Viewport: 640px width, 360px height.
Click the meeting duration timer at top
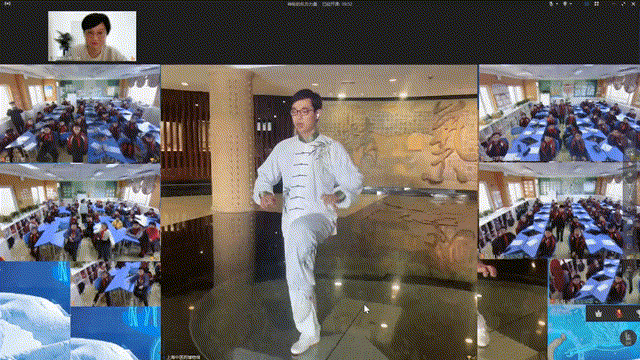pyautogui.click(x=337, y=4)
